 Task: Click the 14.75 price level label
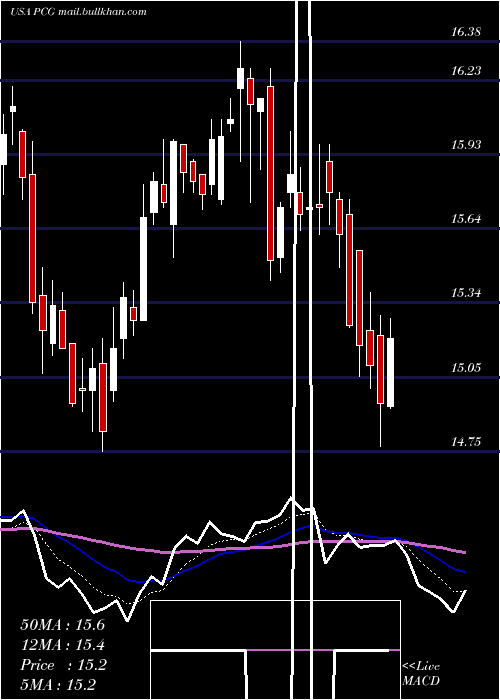point(466,442)
